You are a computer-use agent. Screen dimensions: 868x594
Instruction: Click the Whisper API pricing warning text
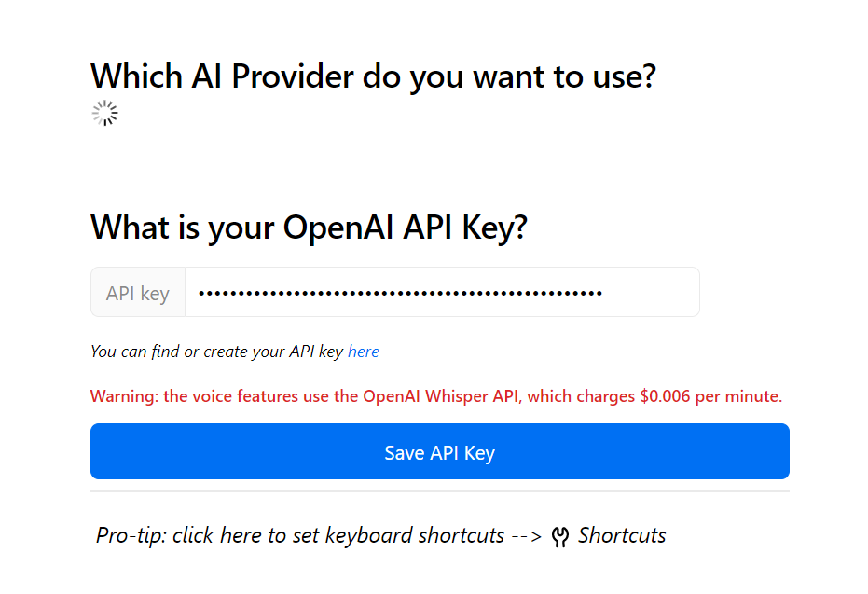tap(435, 395)
